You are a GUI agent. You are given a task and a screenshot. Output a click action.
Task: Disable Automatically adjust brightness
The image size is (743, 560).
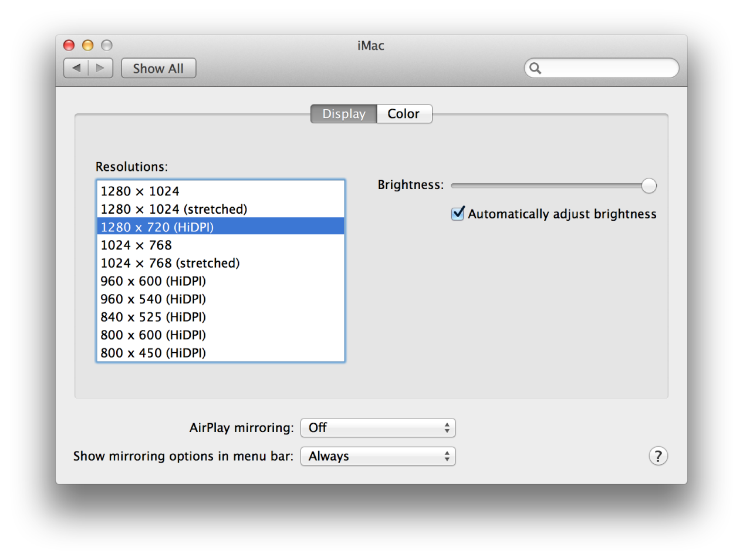pos(458,214)
